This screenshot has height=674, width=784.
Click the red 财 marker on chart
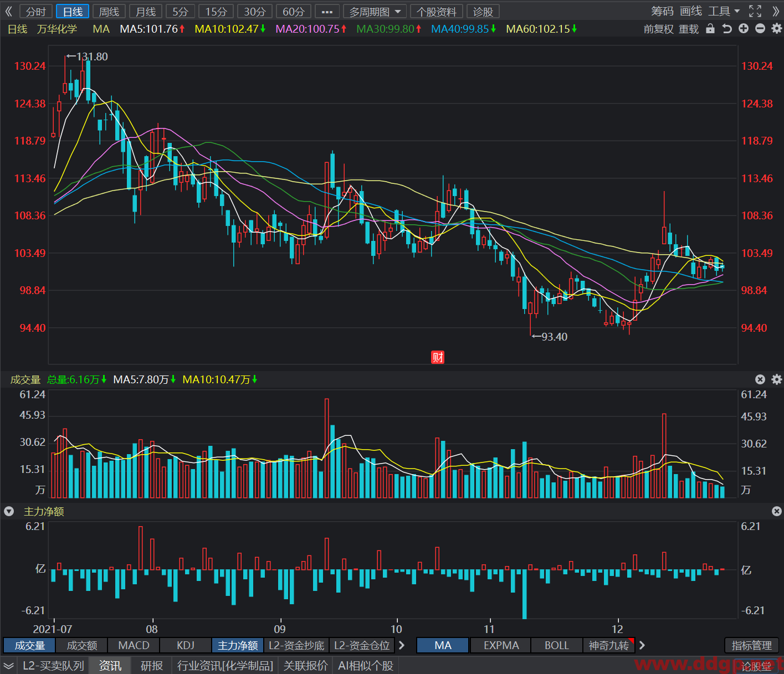438,357
